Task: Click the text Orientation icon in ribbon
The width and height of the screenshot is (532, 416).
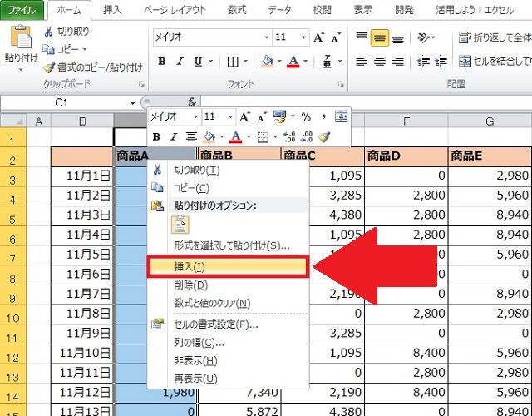Action: tap(423, 37)
